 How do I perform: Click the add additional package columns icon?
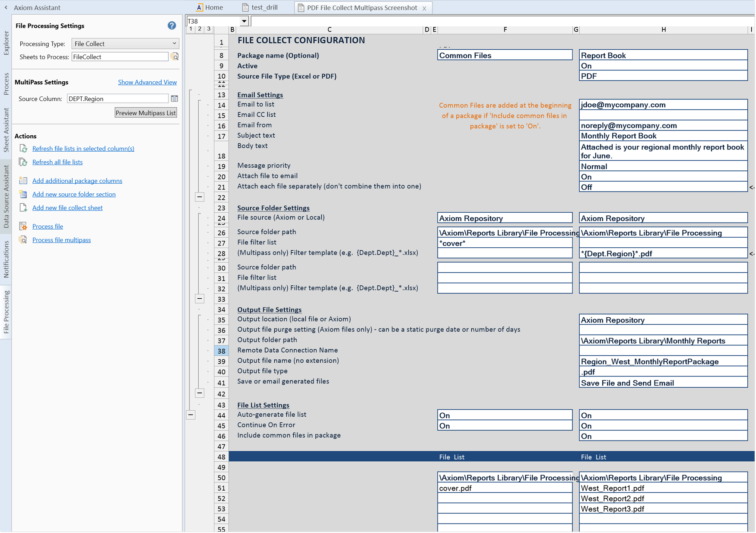pos(23,181)
